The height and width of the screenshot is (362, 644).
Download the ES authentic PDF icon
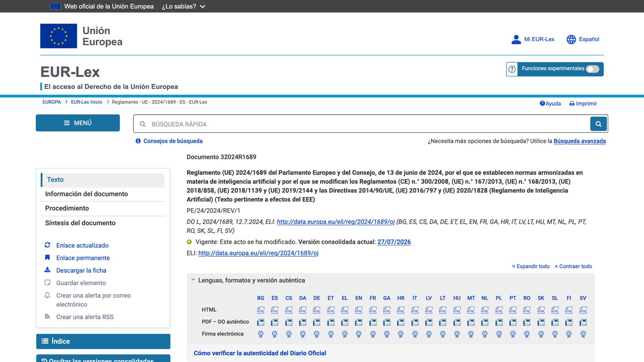275,322
